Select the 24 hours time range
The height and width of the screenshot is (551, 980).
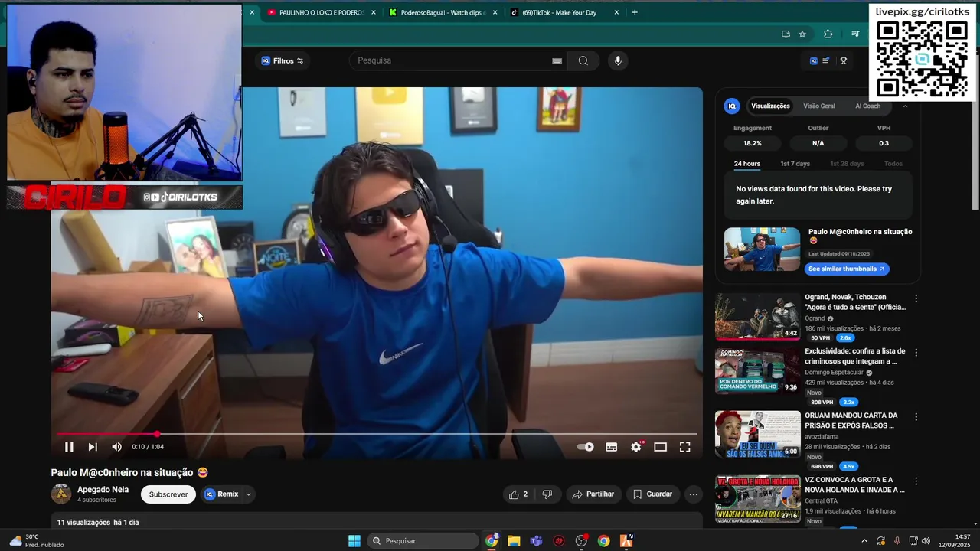point(747,164)
